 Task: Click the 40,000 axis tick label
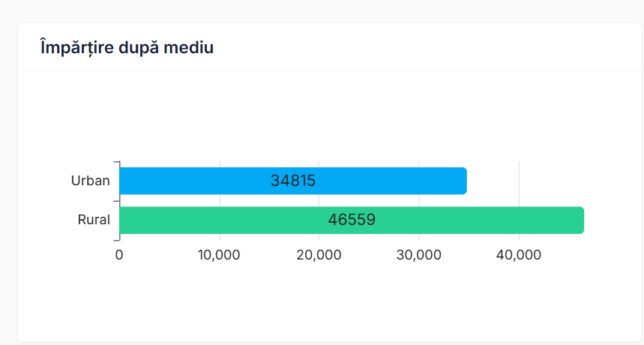pyautogui.click(x=518, y=255)
